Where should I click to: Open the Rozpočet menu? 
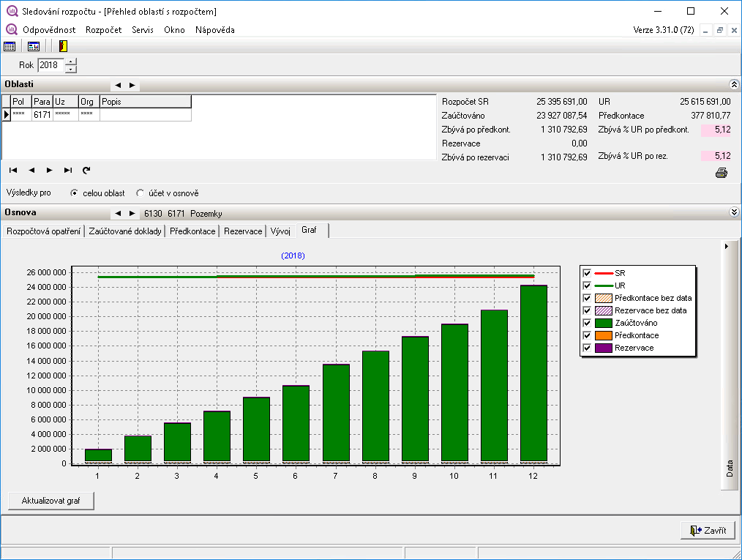(103, 30)
